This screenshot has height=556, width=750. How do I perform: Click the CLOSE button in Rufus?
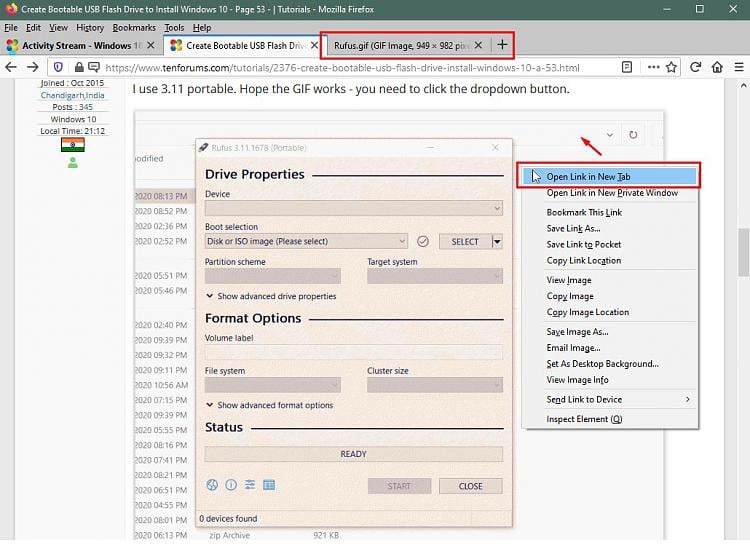click(x=471, y=486)
